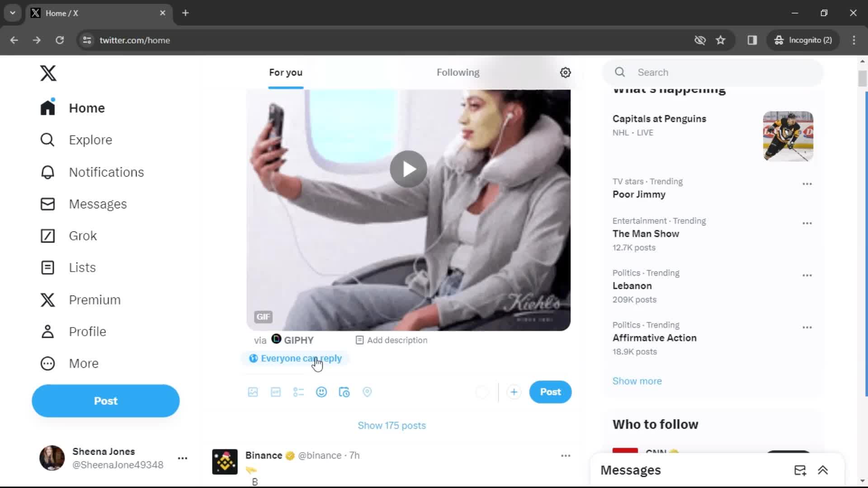Viewport: 868px width, 488px height.
Task: Toggle the feed settings gear icon
Action: 565,72
